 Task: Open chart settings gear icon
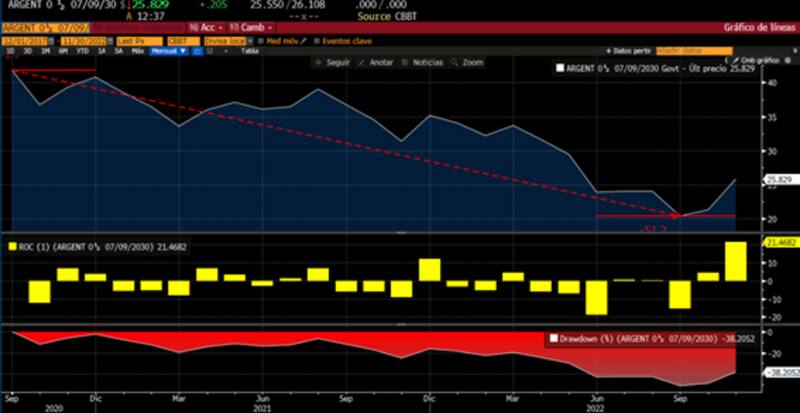coord(789,60)
